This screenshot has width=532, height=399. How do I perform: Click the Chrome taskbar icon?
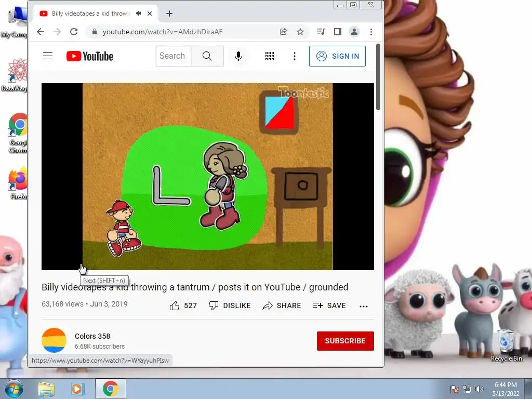click(x=111, y=389)
